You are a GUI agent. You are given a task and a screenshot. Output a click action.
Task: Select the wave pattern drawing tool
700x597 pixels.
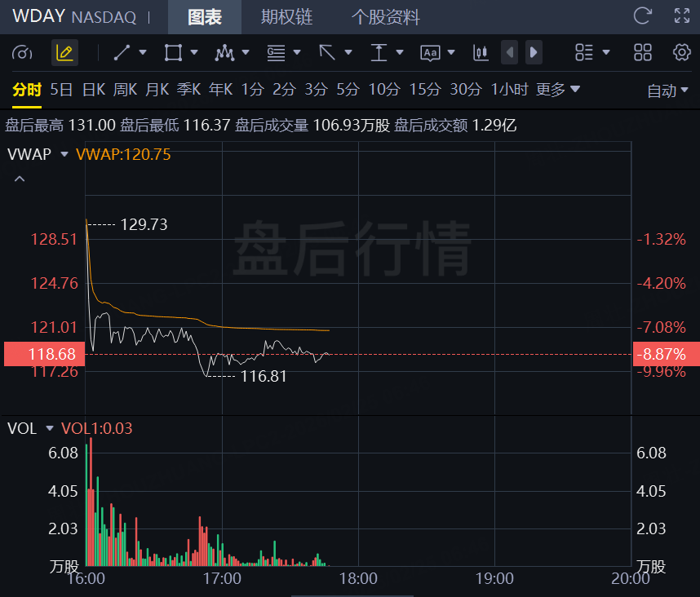224,53
